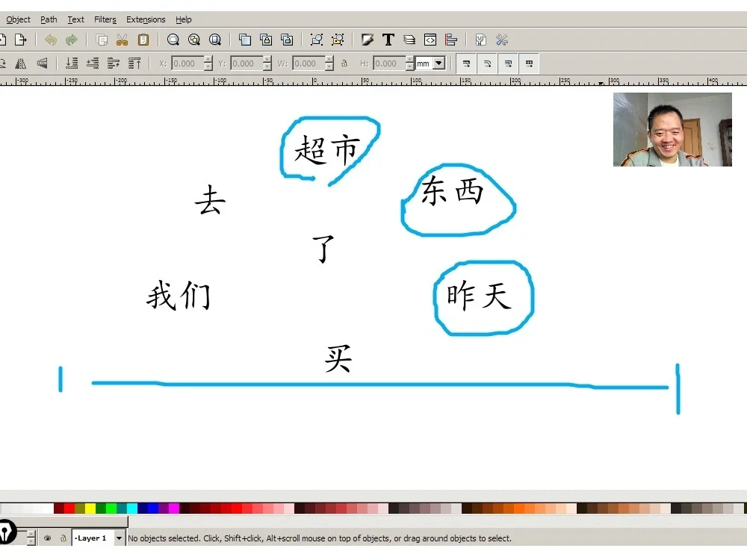The image size is (747, 560).
Task: Click the Undo arrow icon
Action: [51, 40]
